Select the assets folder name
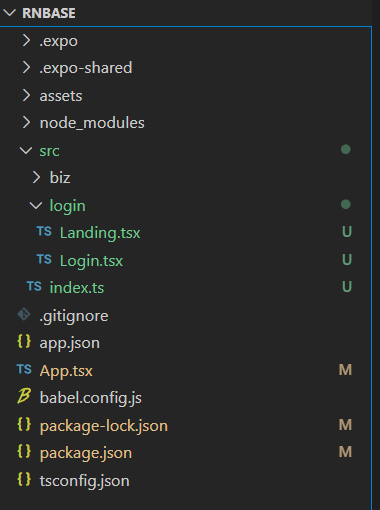380x510 pixels. tap(61, 96)
